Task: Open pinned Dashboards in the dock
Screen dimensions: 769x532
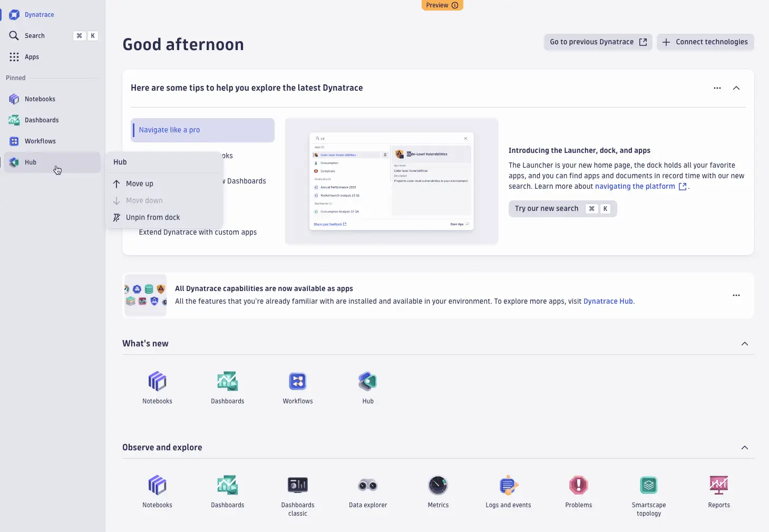Action: pos(52,120)
